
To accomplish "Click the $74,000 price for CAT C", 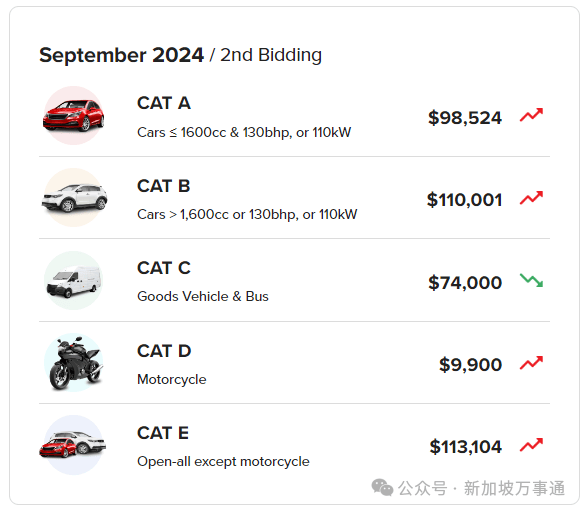I will pyautogui.click(x=465, y=283).
